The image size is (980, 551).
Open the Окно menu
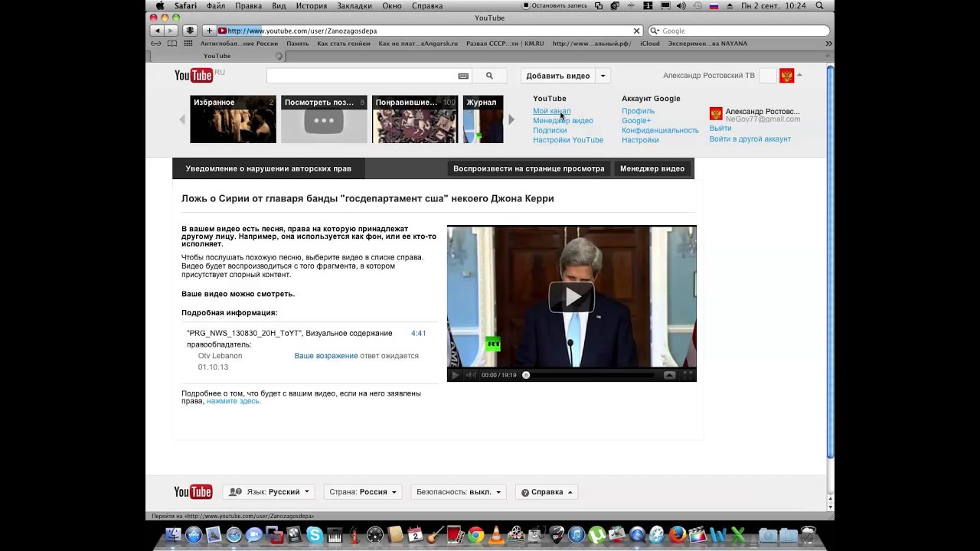pyautogui.click(x=392, y=5)
